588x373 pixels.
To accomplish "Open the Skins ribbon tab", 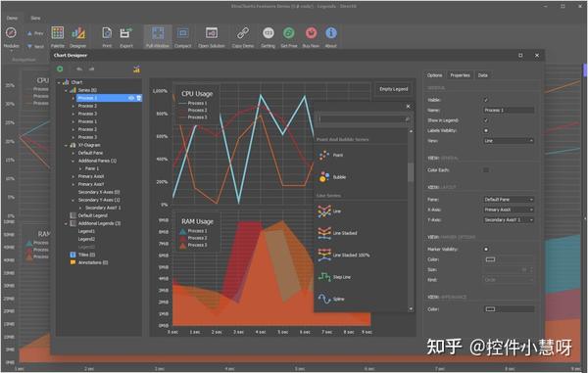I will (x=35, y=18).
